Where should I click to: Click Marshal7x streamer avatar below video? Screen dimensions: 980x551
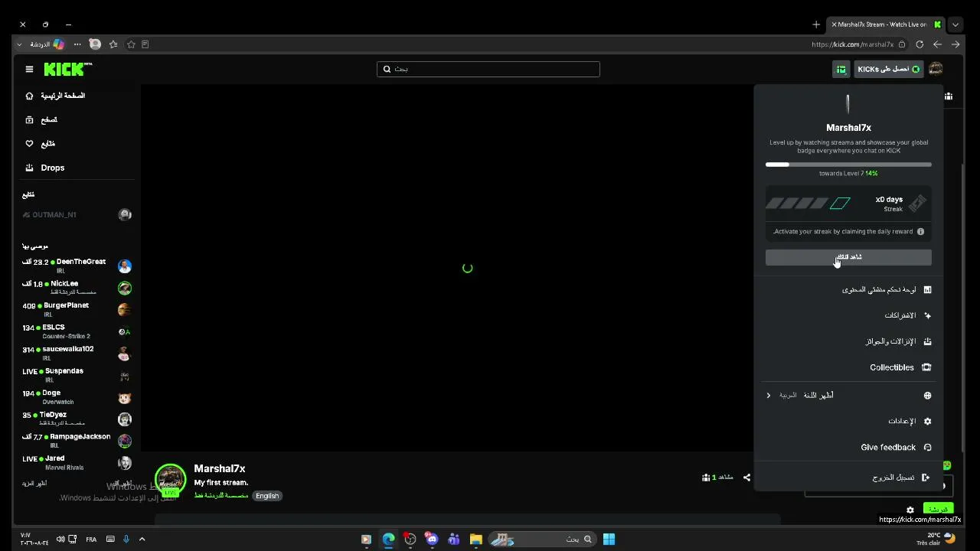(170, 480)
